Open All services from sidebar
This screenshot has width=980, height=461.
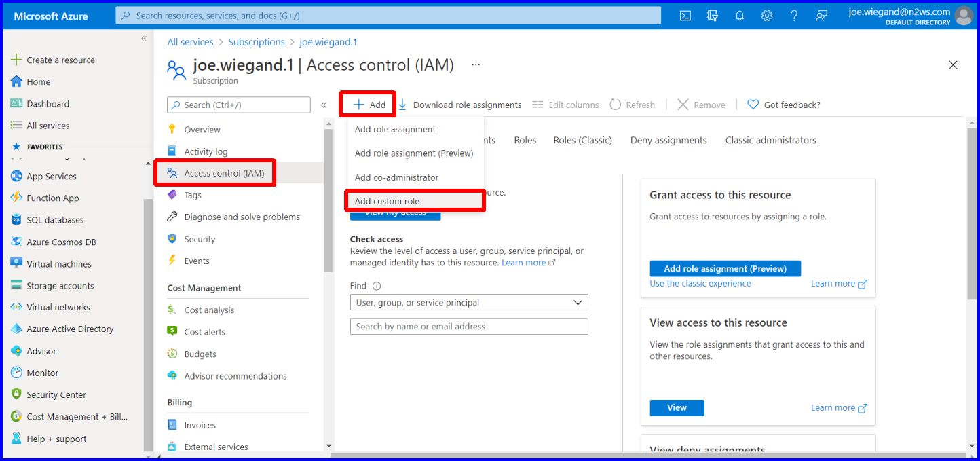[40, 126]
